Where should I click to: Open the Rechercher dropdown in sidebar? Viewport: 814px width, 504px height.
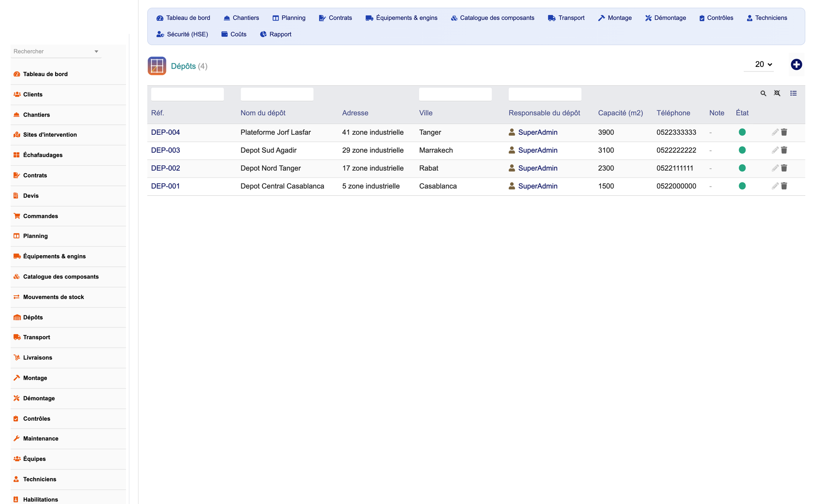coord(56,51)
